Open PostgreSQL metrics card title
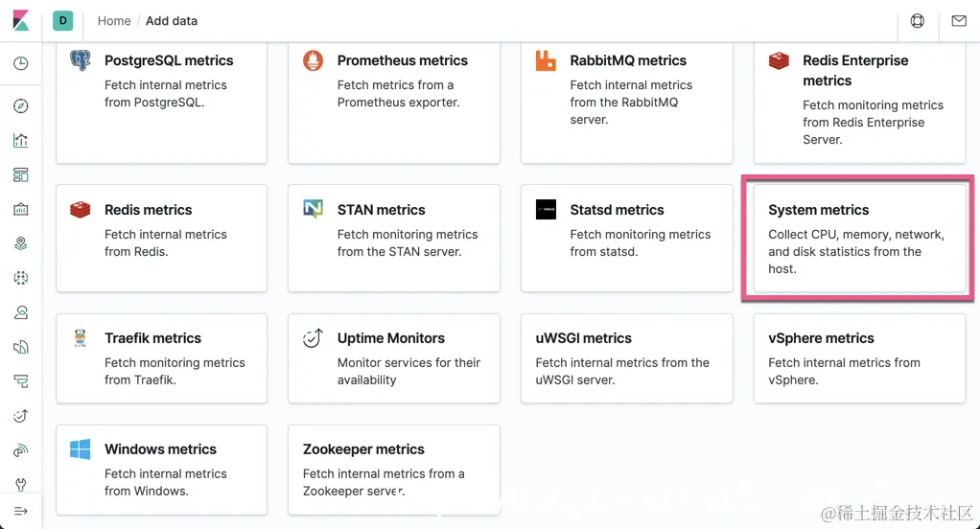 click(x=169, y=60)
